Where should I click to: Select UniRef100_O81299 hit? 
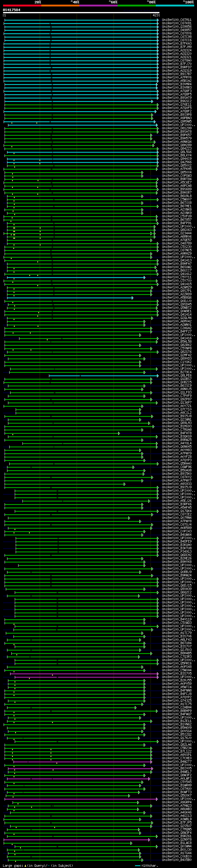coord(176,128)
